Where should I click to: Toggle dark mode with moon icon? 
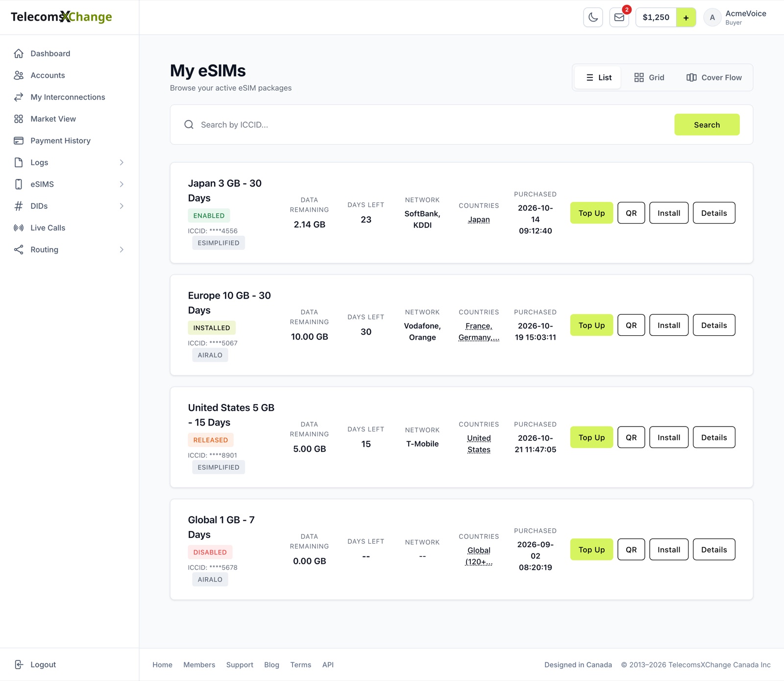[593, 17]
